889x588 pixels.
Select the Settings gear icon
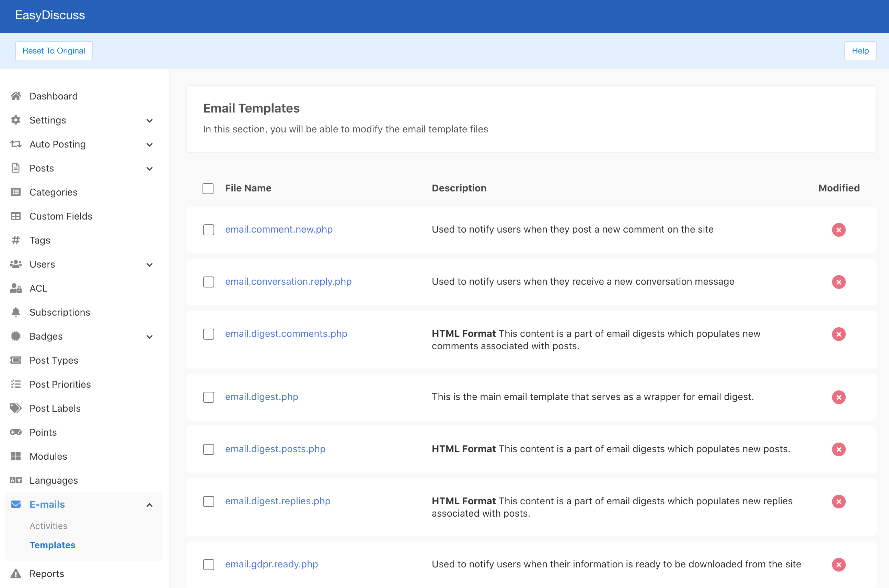point(15,120)
